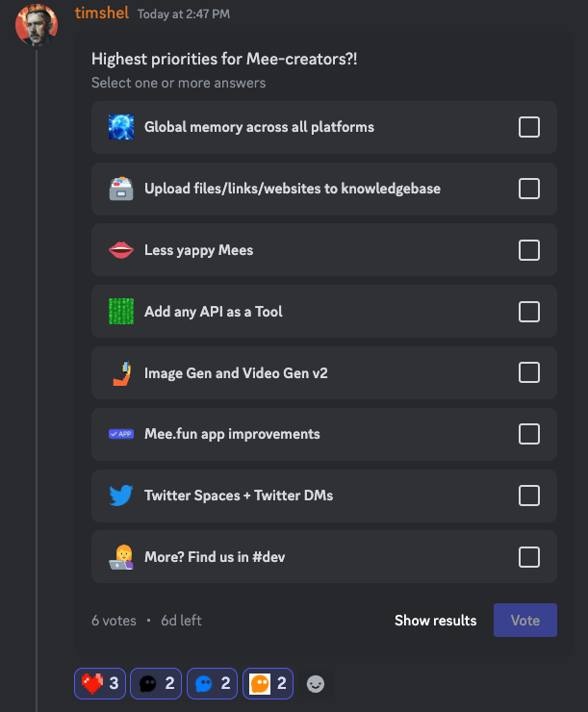Screen dimensions: 588x712
Task: Check the Global memory across all platforms box
Action: pyautogui.click(x=529, y=127)
